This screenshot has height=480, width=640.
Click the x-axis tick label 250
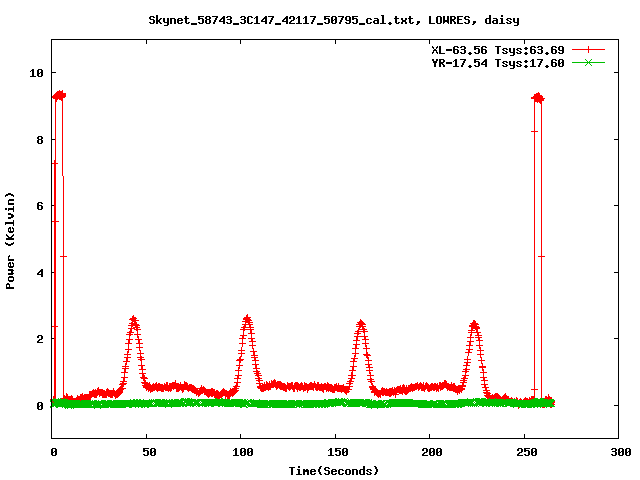(x=527, y=452)
